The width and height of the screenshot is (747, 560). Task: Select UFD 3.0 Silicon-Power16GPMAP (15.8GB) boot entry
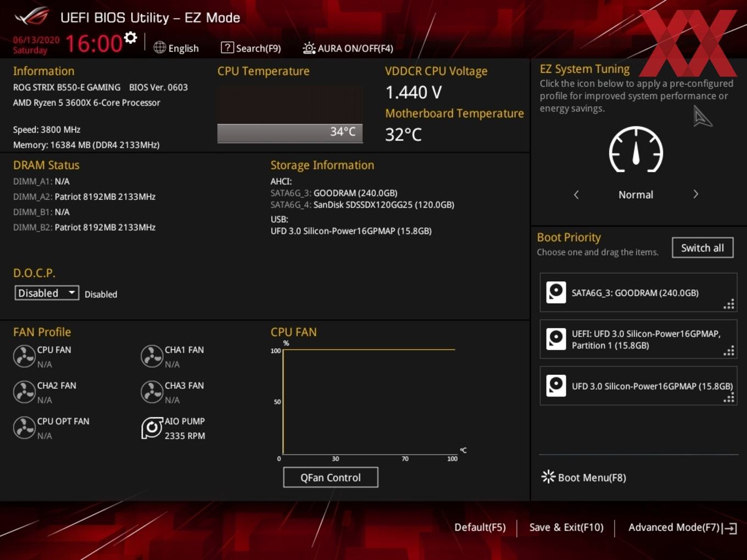pyautogui.click(x=638, y=386)
